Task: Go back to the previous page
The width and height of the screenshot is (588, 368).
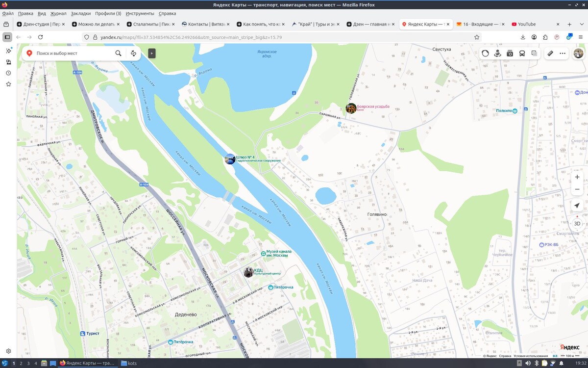Action: pos(19,37)
